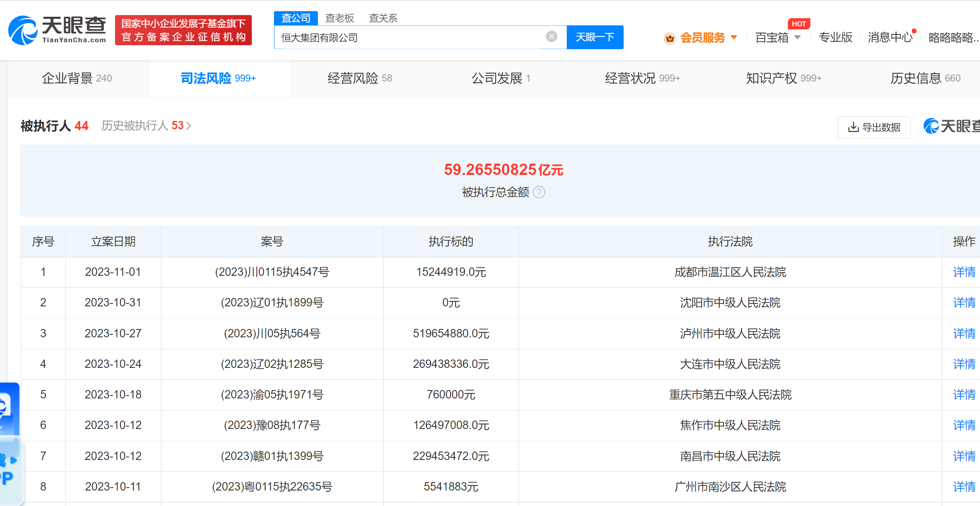This screenshot has width=980, height=506.
Task: Click the TianYanCha logo
Action: 57,30
